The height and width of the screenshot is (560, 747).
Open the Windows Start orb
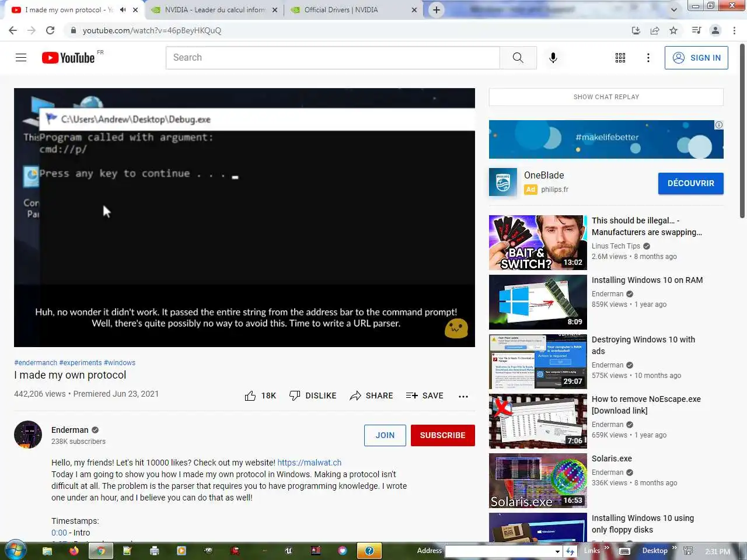point(15,550)
